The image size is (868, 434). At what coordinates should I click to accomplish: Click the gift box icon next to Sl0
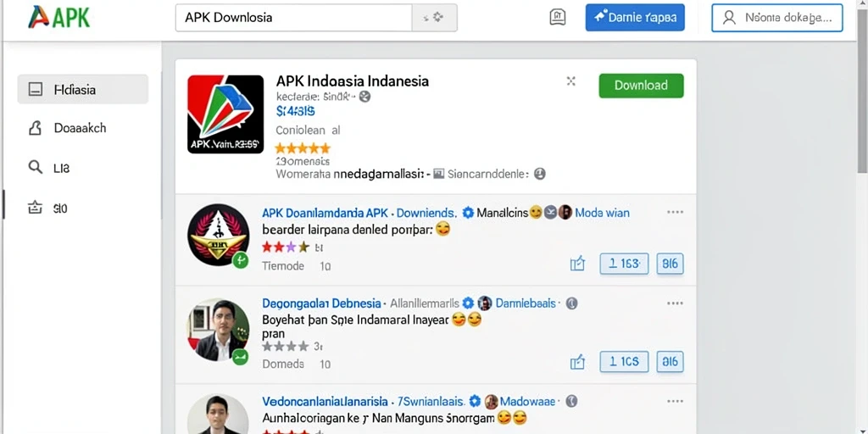point(35,209)
